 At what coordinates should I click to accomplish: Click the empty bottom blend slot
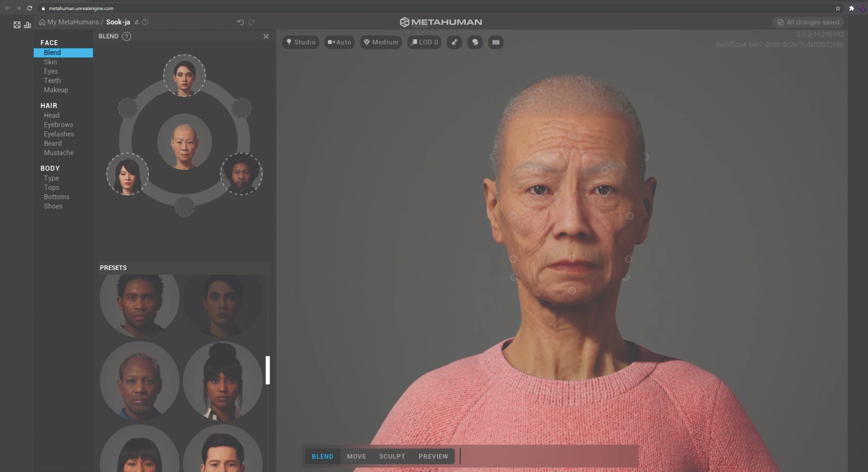click(185, 207)
